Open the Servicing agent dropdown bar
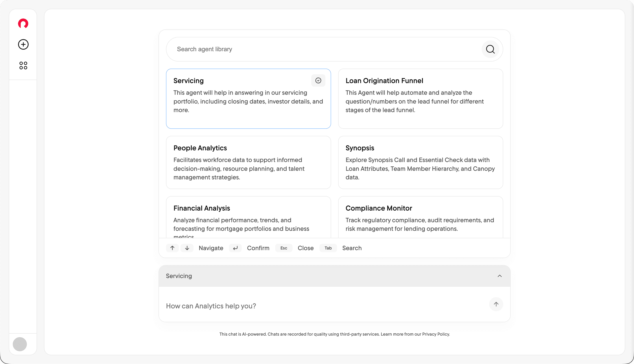Image resolution: width=634 pixels, height=364 pixels. point(325,276)
